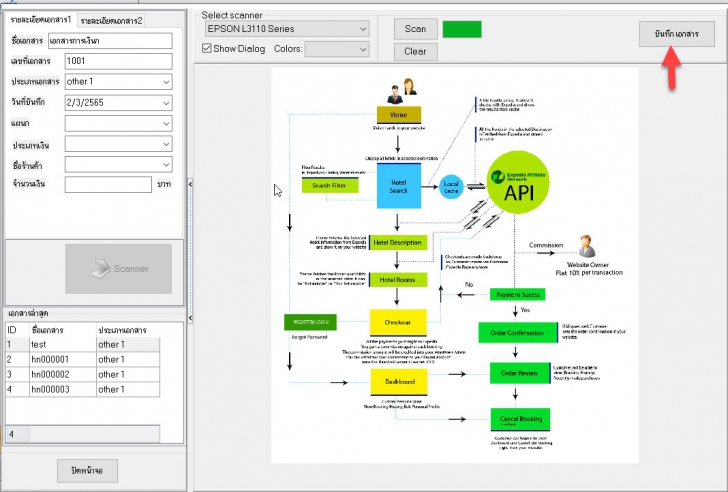Click the document number field containing 1001

(x=118, y=61)
